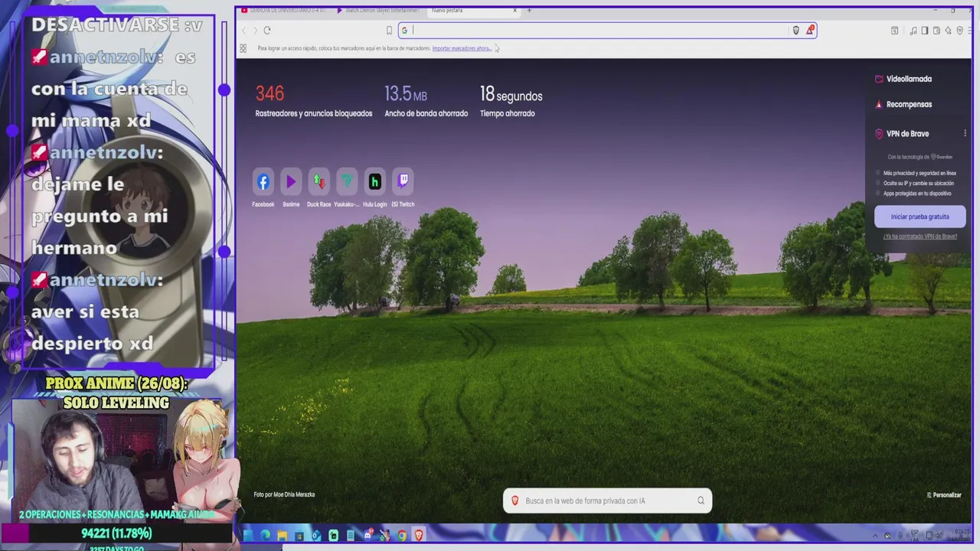980x551 pixels.
Task: Click the music note toolbar icon
Action: pyautogui.click(x=913, y=31)
